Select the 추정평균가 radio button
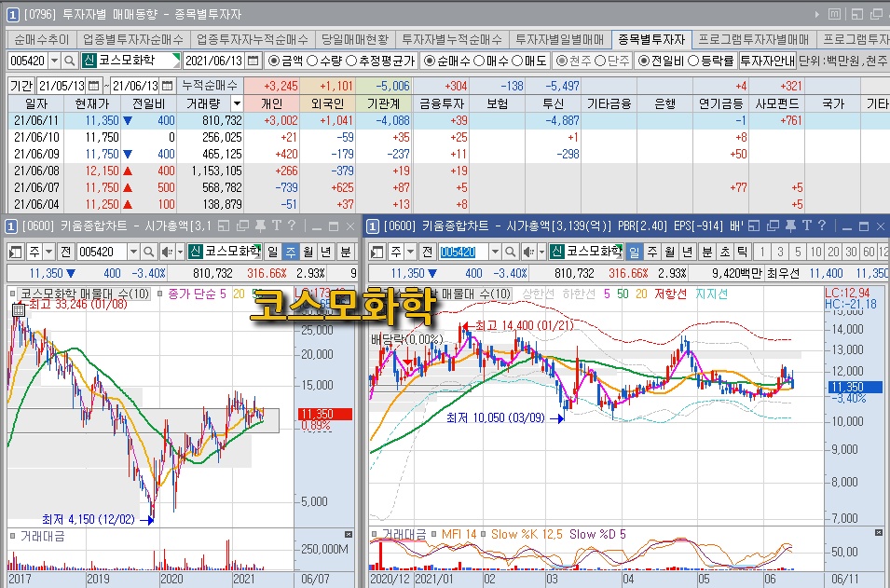The height and width of the screenshot is (588, 890). click(350, 61)
